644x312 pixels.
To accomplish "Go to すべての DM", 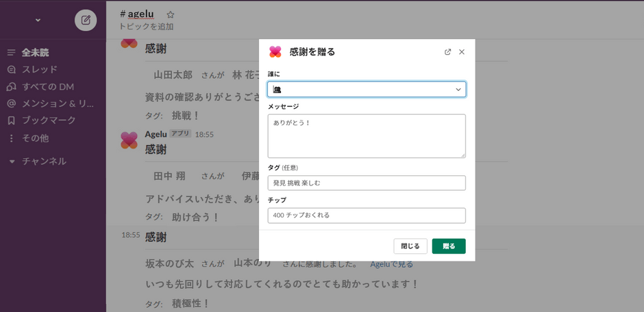I will 47,87.
